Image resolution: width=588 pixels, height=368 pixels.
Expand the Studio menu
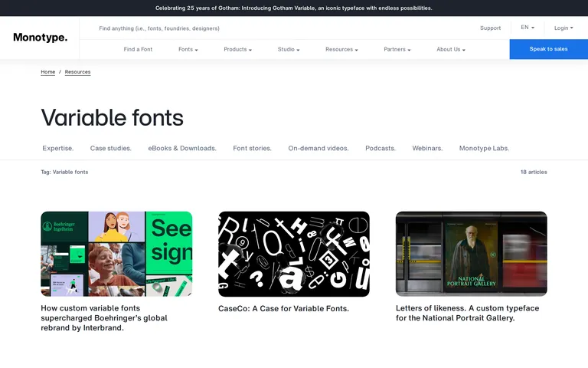point(289,49)
